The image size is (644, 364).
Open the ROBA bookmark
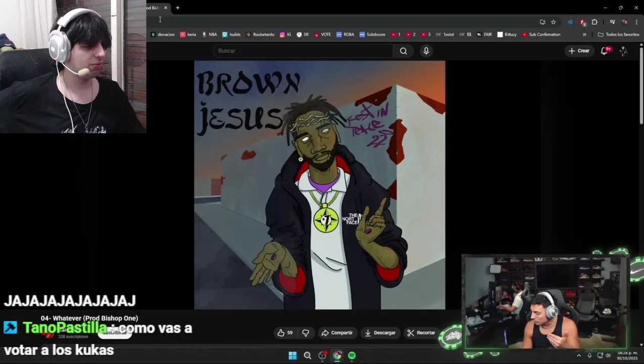tap(345, 34)
